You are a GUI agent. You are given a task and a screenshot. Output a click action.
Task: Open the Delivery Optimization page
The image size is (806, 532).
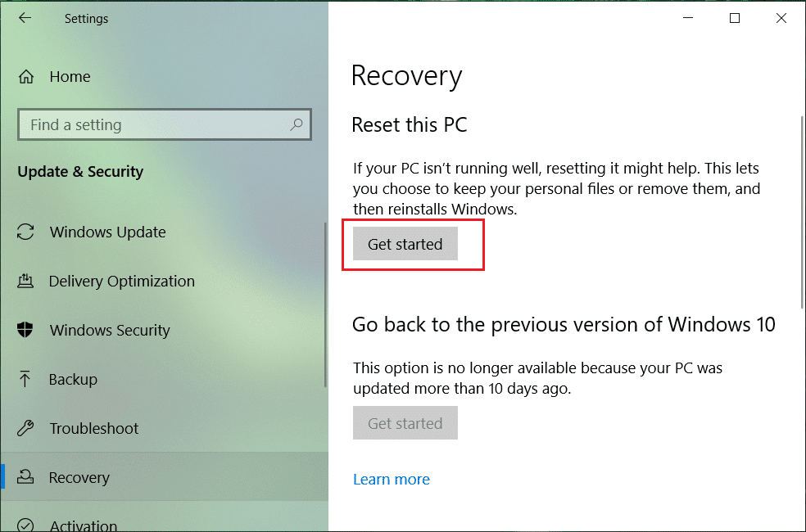pos(121,282)
